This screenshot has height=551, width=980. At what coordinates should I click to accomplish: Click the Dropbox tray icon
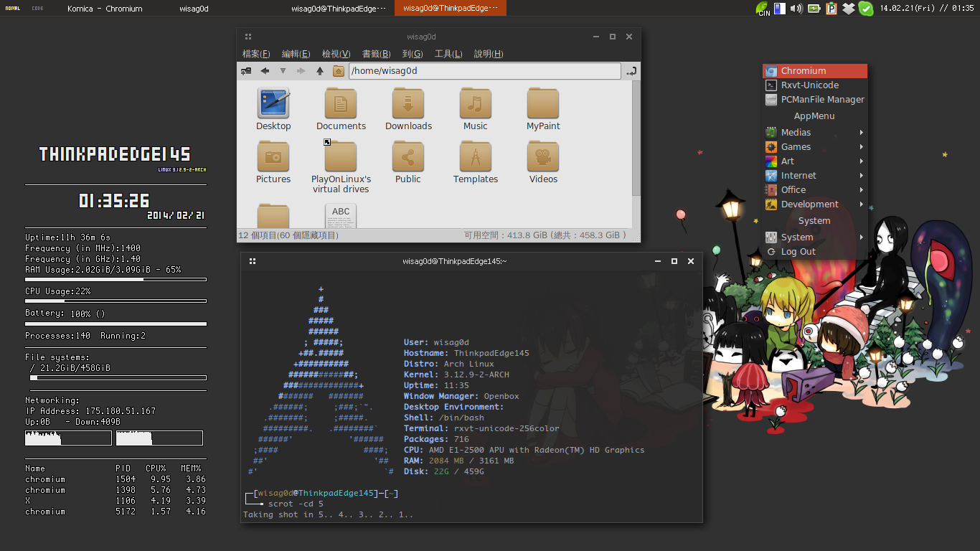849,9
